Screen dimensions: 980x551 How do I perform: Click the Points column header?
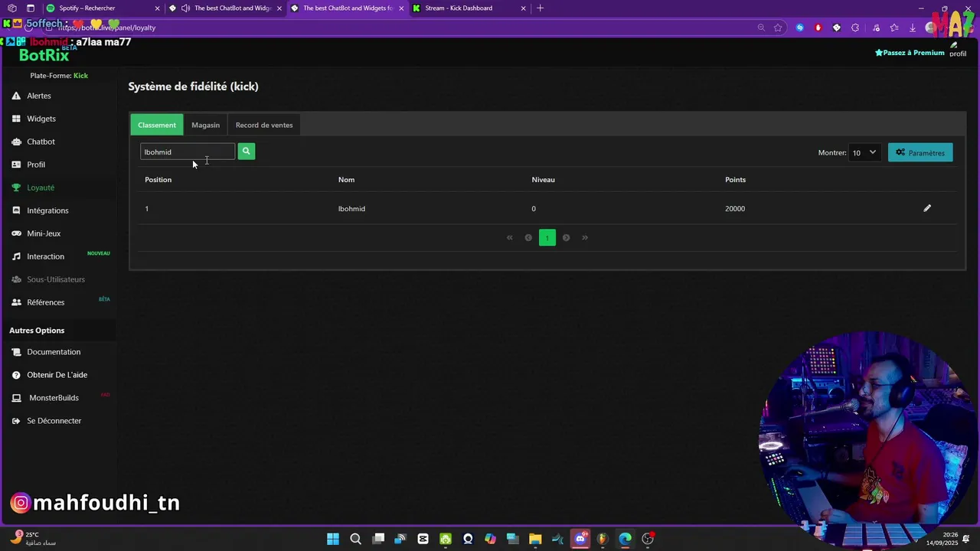735,180
